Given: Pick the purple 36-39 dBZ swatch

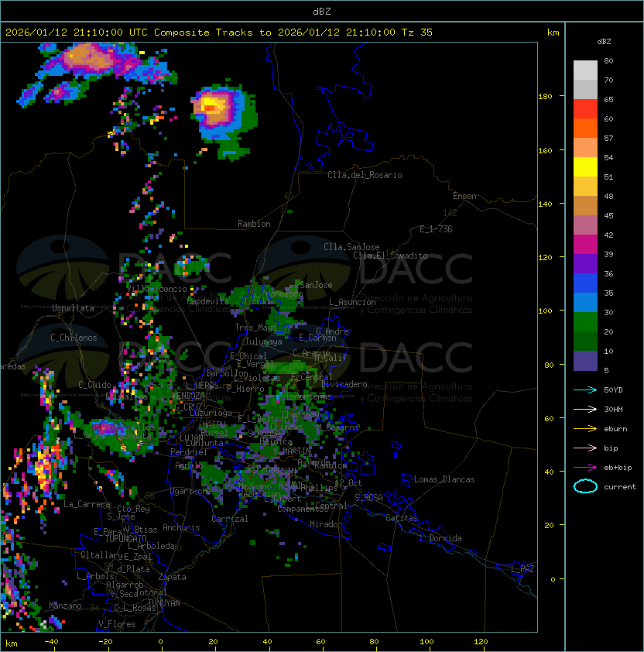Looking at the screenshot, I should tap(585, 264).
